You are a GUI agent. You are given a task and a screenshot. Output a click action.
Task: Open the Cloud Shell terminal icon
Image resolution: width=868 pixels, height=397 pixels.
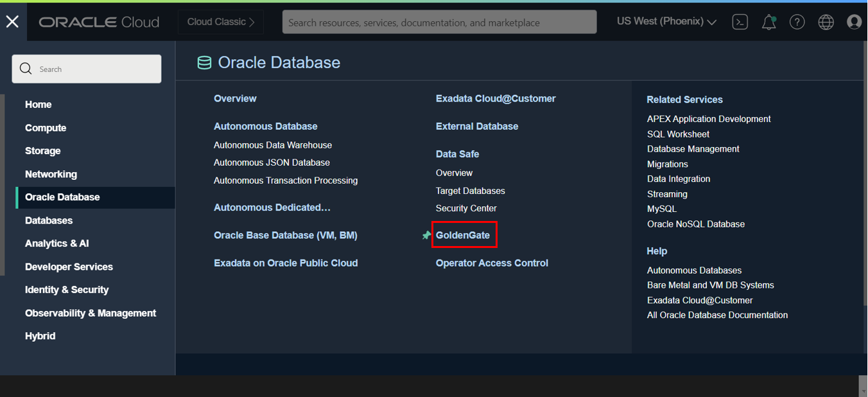click(740, 21)
